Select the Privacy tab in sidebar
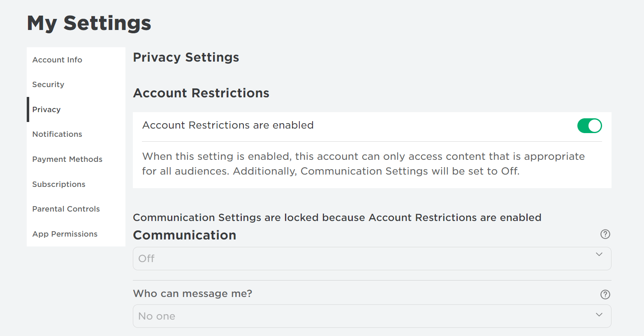 point(46,110)
